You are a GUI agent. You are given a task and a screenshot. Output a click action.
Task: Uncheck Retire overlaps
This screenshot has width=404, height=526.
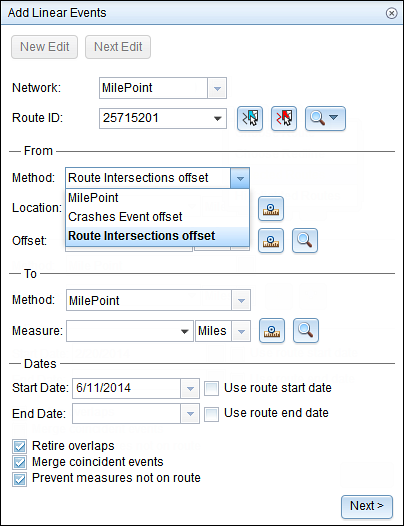pos(19,446)
